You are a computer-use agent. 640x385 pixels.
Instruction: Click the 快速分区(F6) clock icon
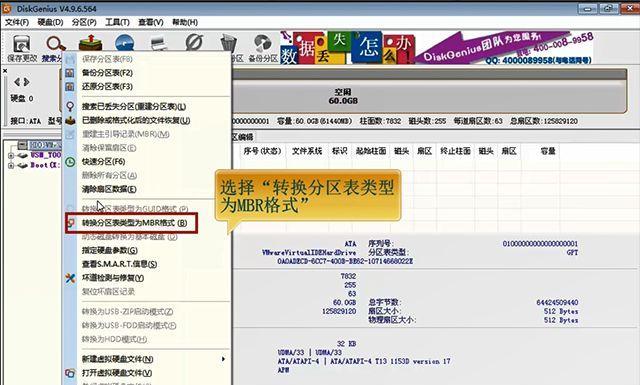pyautogui.click(x=70, y=162)
